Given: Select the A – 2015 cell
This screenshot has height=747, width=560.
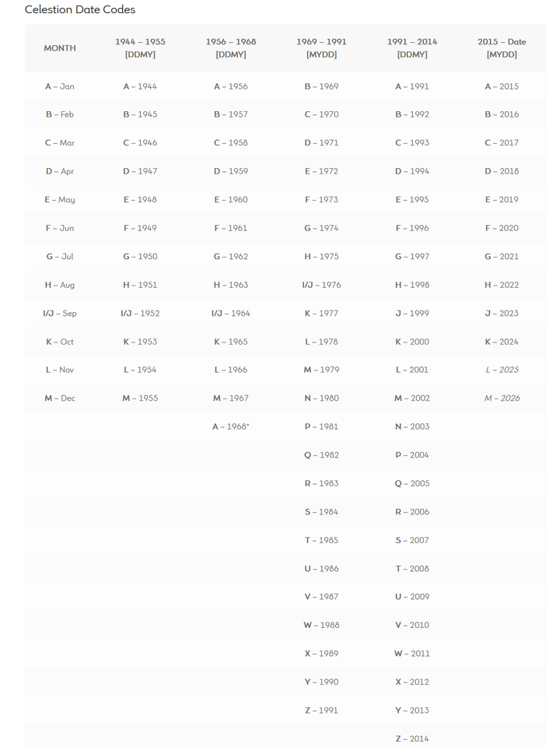Looking at the screenshot, I should click(502, 86).
